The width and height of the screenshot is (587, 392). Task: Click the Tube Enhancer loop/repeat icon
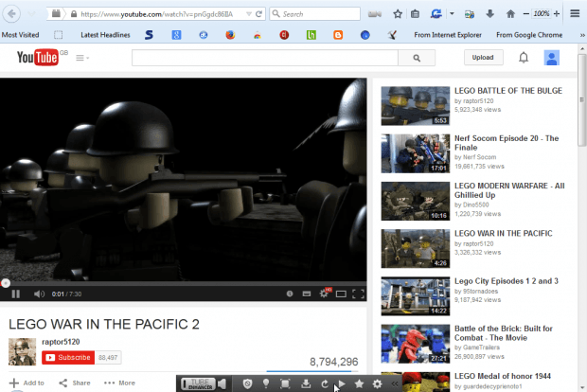325,383
